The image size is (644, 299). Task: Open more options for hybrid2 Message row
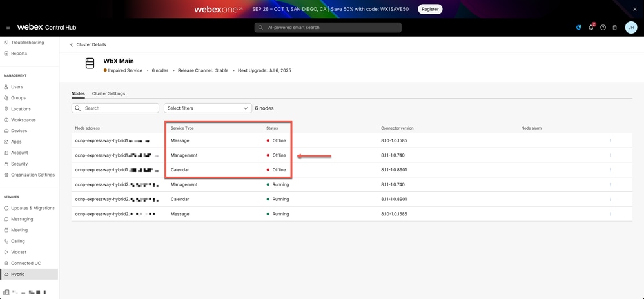(x=610, y=214)
